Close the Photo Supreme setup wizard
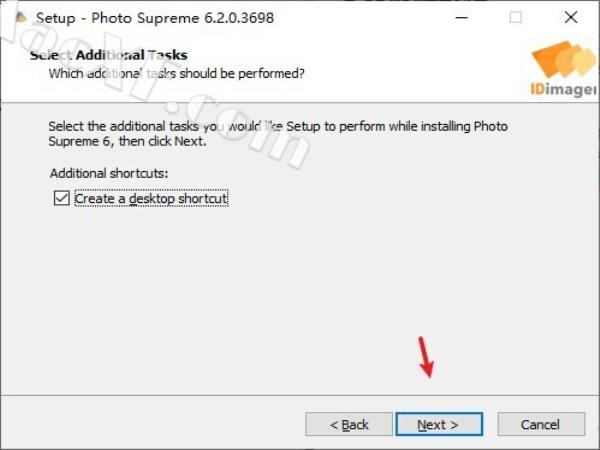Screen dimensions: 600x450 pyautogui.click(x=571, y=18)
